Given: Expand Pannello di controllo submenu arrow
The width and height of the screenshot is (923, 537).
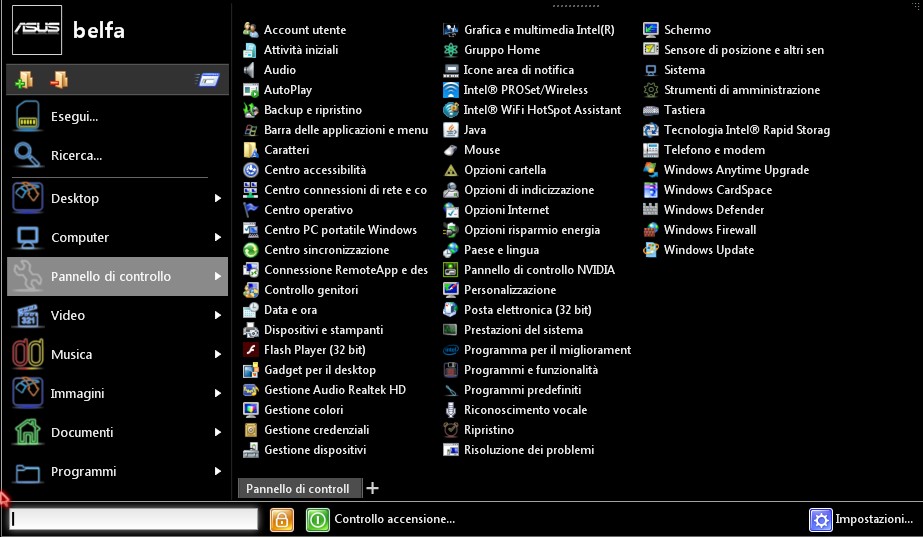Looking at the screenshot, I should (x=218, y=276).
